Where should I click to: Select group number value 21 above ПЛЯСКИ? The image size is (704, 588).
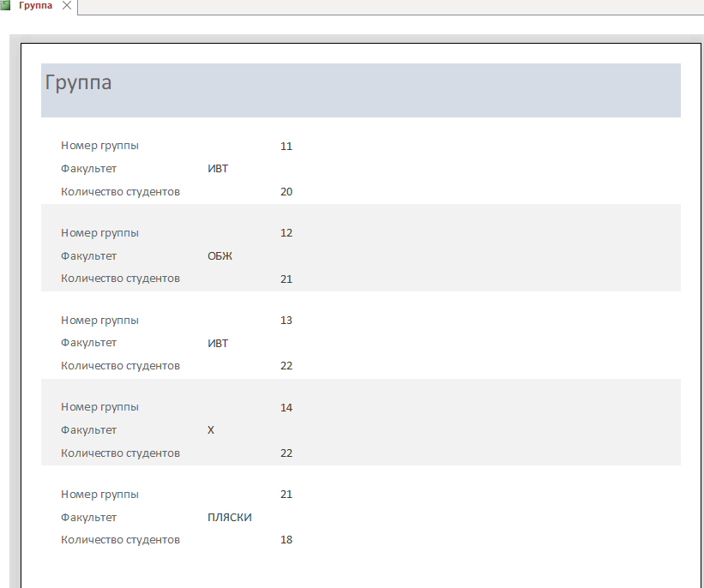tap(286, 495)
